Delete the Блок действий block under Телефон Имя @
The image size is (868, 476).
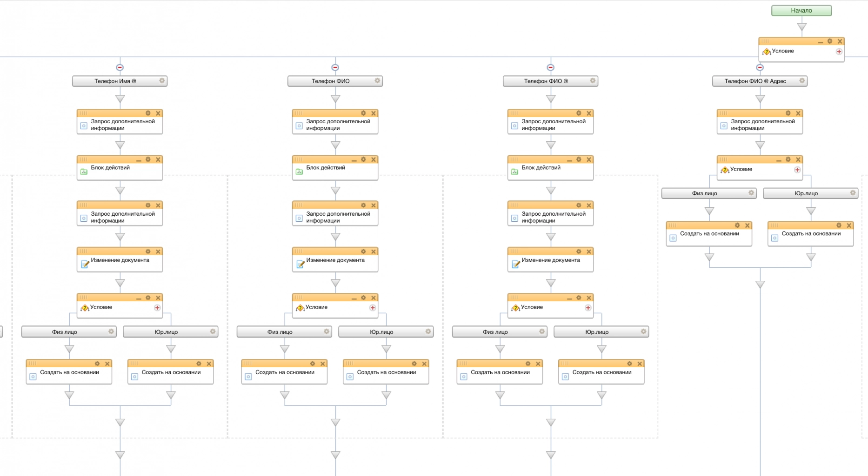(158, 159)
